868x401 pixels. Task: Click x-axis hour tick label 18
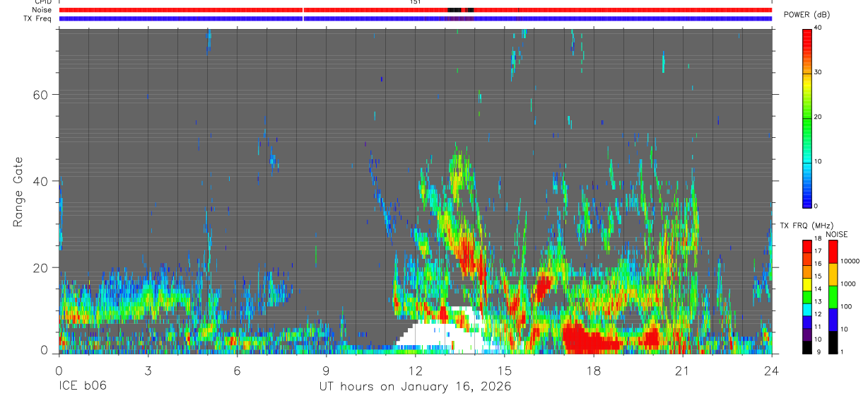594,371
